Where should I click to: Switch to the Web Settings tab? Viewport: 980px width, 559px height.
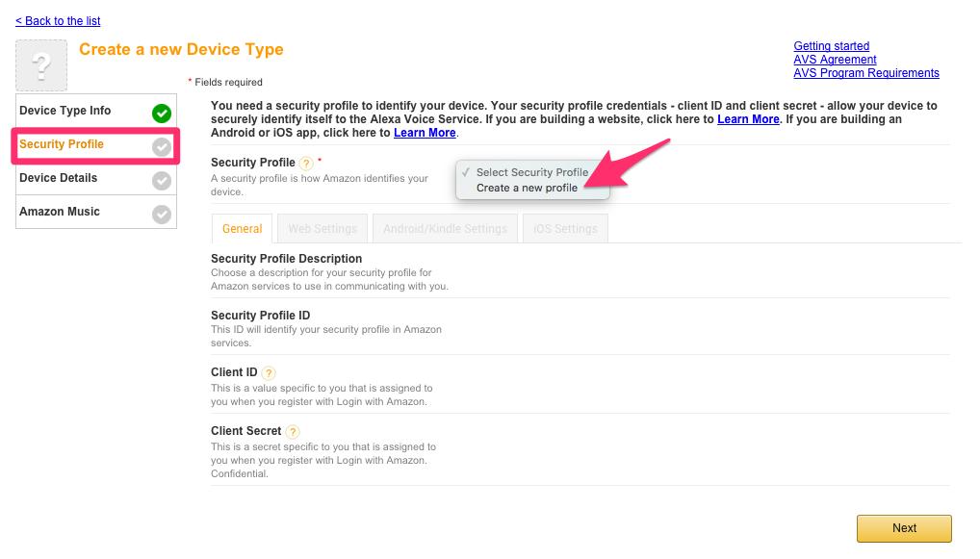[322, 229]
